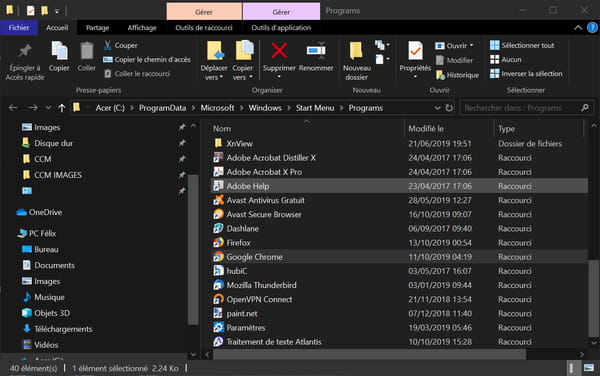Switch to large icons view in status bar
The width and height of the screenshot is (600, 376).
(x=589, y=368)
